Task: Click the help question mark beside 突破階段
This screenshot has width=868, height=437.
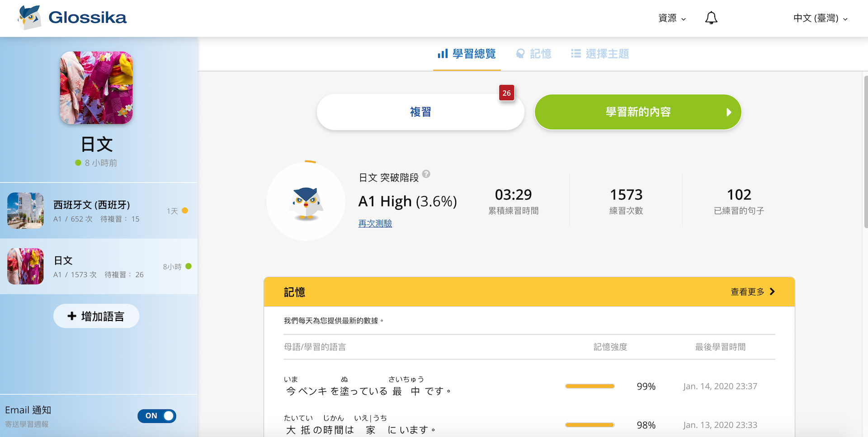Action: click(x=426, y=174)
